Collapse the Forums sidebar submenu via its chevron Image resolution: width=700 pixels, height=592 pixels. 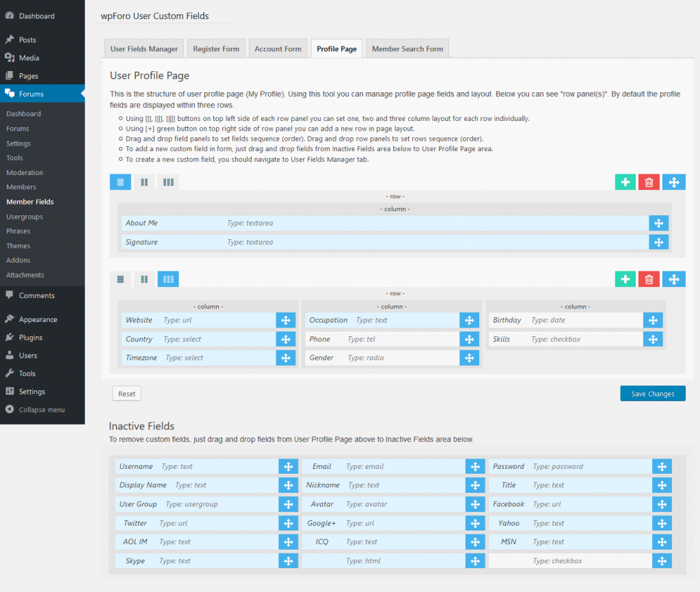(x=80, y=94)
